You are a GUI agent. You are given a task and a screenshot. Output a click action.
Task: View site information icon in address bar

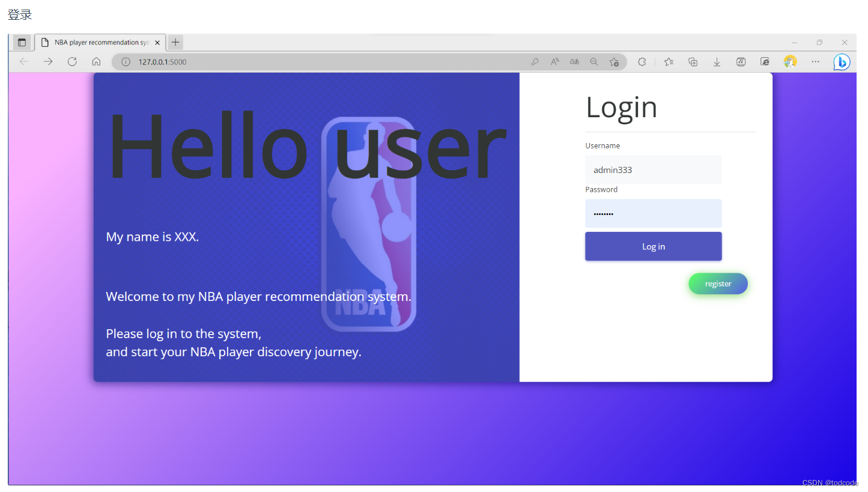tap(126, 61)
